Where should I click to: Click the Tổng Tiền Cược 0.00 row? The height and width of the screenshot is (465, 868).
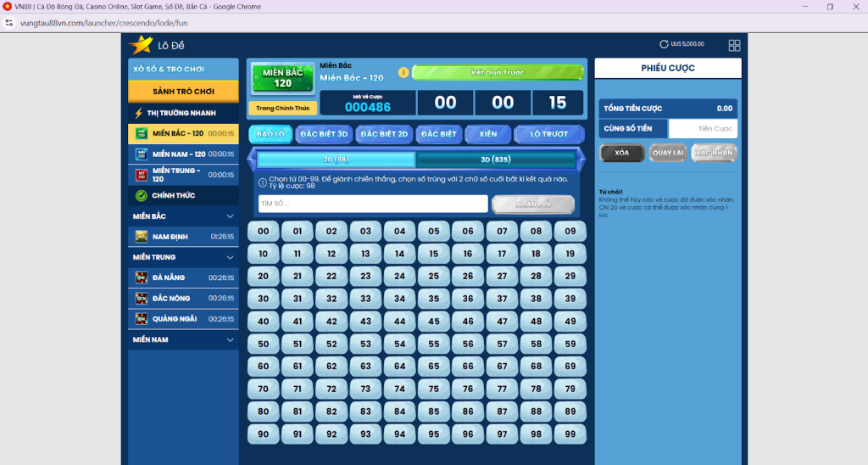point(668,109)
